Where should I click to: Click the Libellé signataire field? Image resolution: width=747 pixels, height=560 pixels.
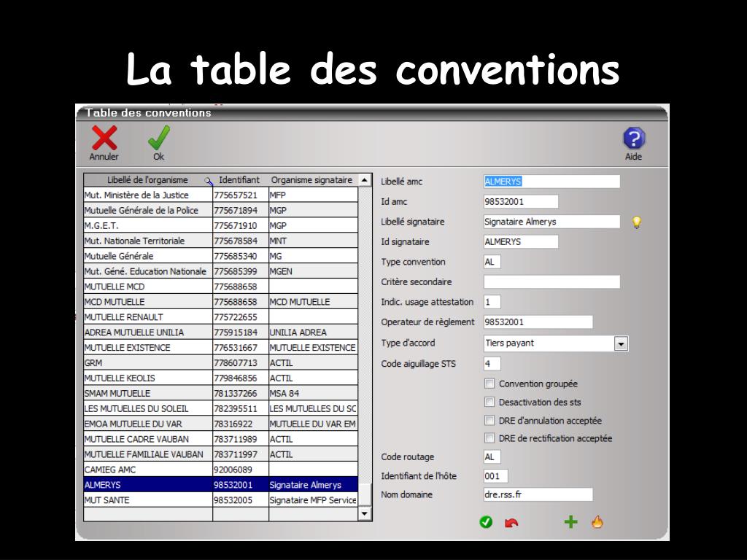pos(551,222)
